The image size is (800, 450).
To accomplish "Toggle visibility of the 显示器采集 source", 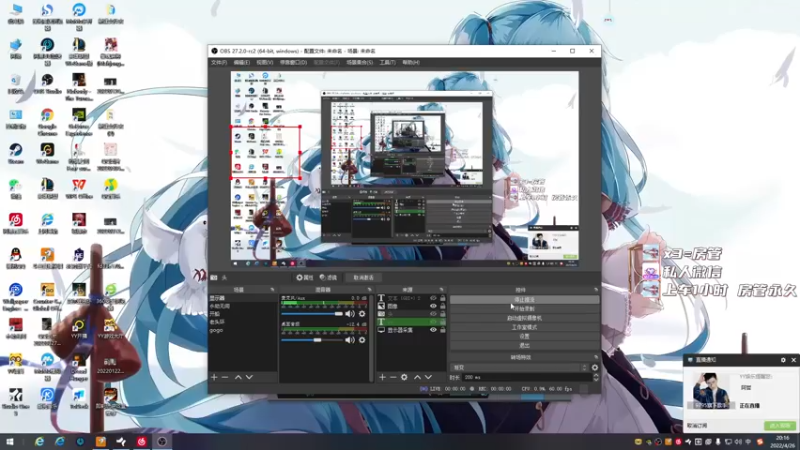I will [433, 330].
